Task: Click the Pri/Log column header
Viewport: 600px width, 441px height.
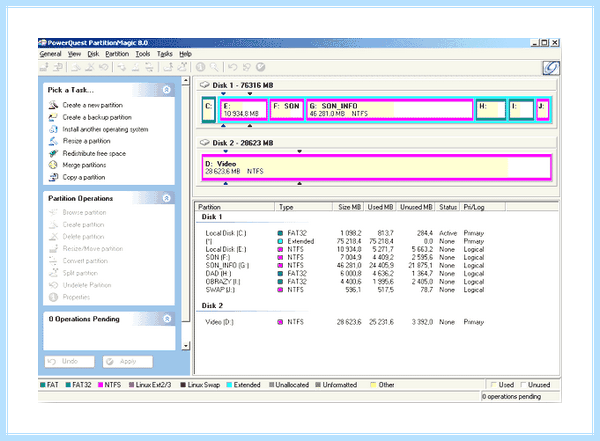Action: (483, 207)
